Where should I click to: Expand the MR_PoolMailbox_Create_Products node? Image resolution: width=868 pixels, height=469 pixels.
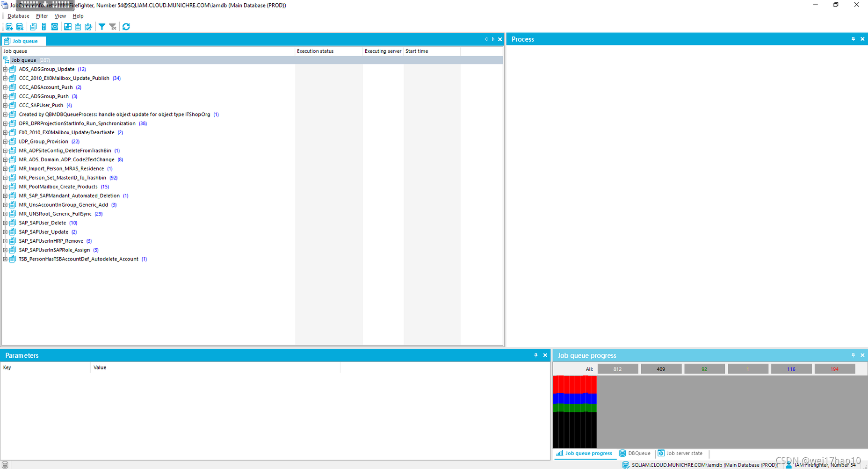click(5, 187)
